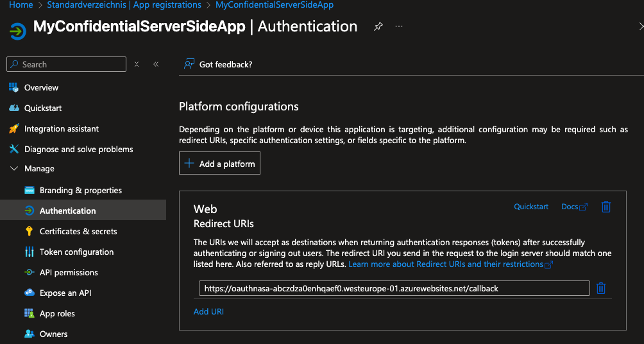The height and width of the screenshot is (344, 644).
Task: Open Diagnose and solve problems
Action: pyautogui.click(x=78, y=149)
